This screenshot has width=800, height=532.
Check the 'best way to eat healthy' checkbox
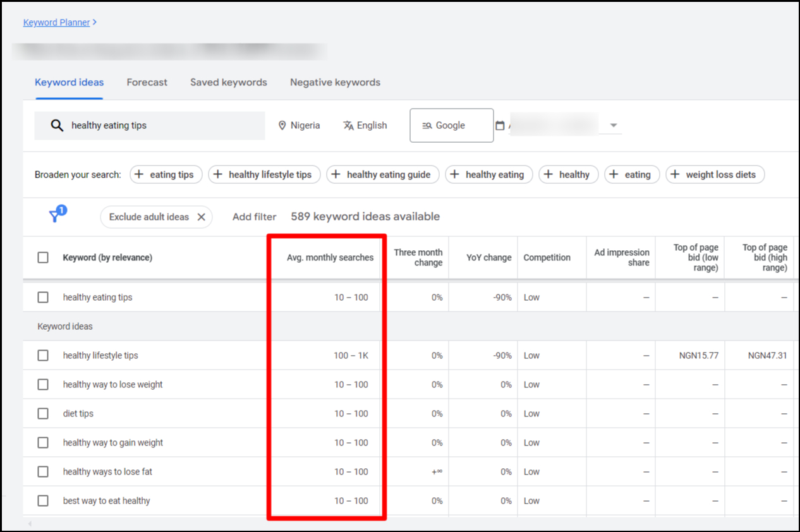coord(43,500)
